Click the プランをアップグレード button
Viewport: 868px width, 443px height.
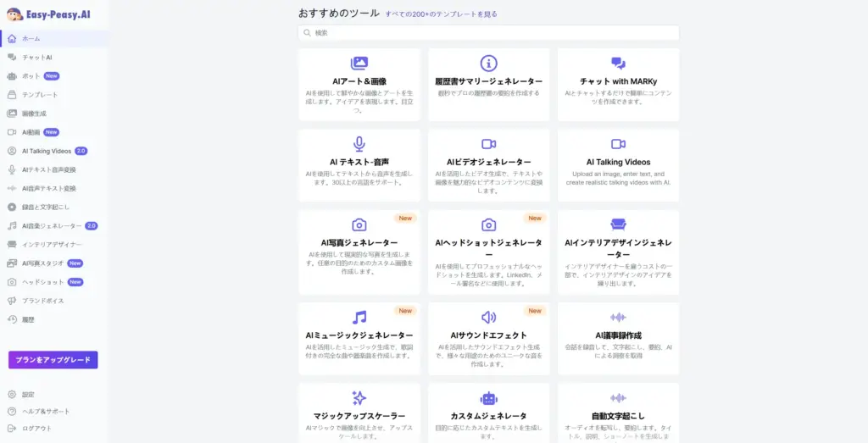53,360
